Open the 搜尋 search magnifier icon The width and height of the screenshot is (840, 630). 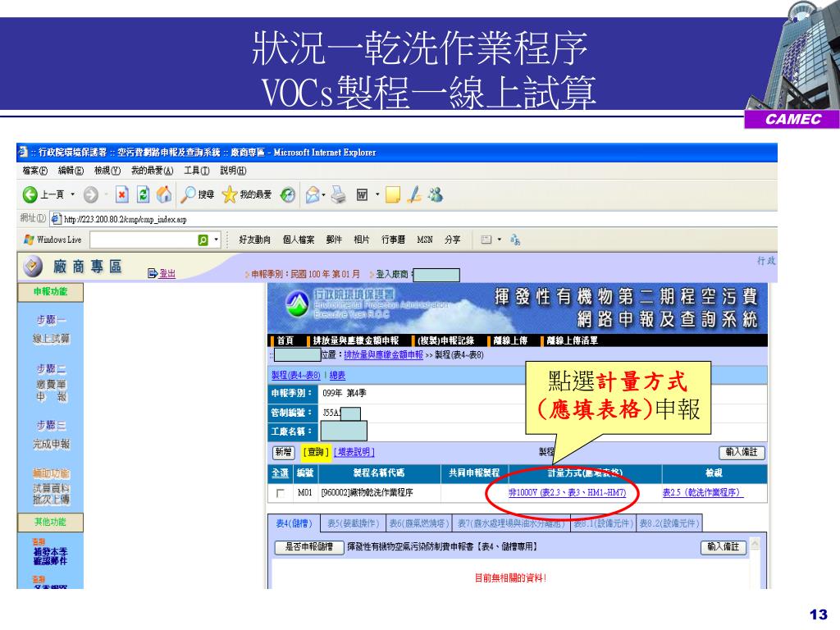(188, 194)
